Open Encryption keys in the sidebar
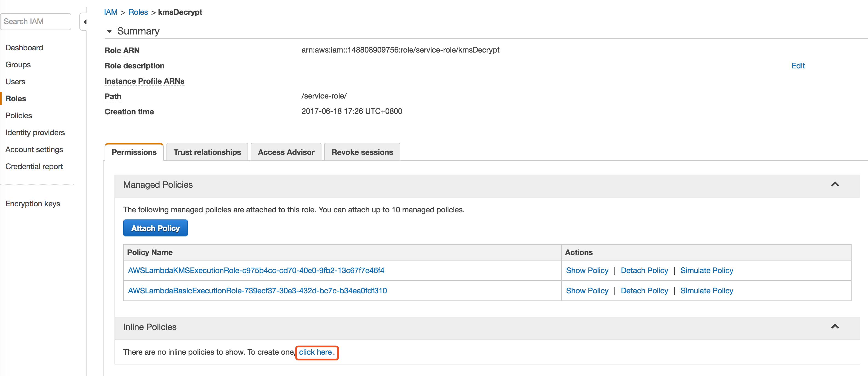868x376 pixels. point(33,204)
